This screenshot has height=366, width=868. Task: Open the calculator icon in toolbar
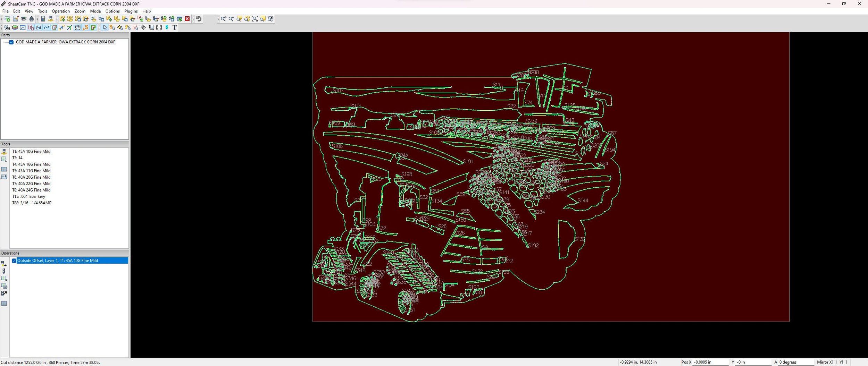(43, 19)
